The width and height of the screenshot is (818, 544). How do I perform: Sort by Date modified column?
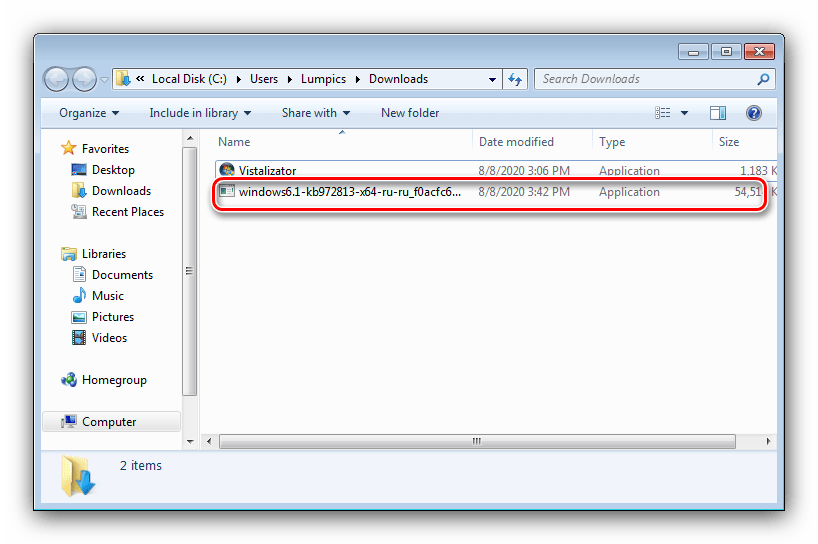point(516,142)
